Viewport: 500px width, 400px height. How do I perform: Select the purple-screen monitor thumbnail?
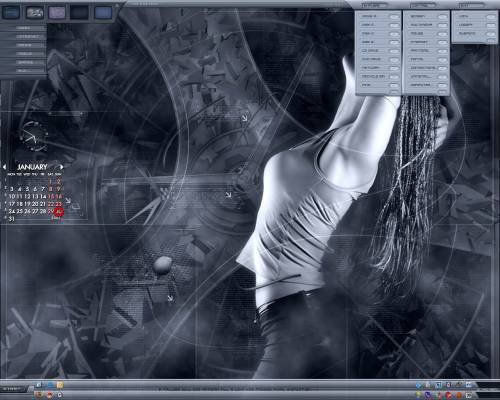click(57, 13)
